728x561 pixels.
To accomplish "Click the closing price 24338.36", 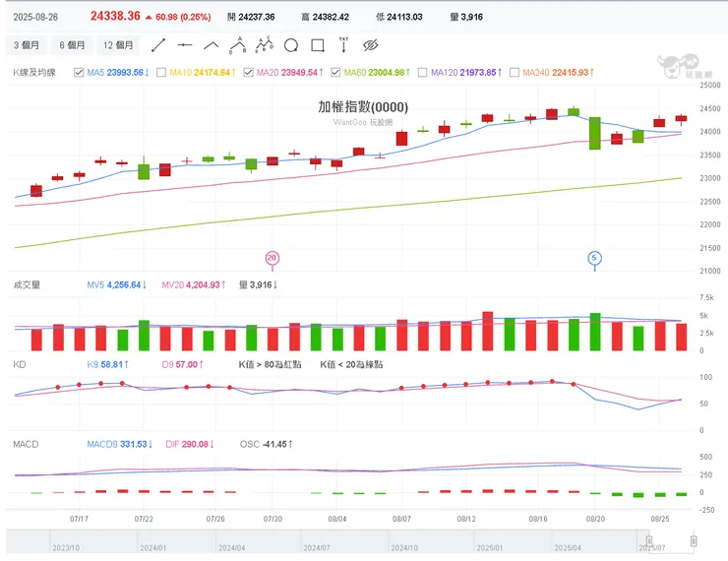I will point(115,17).
